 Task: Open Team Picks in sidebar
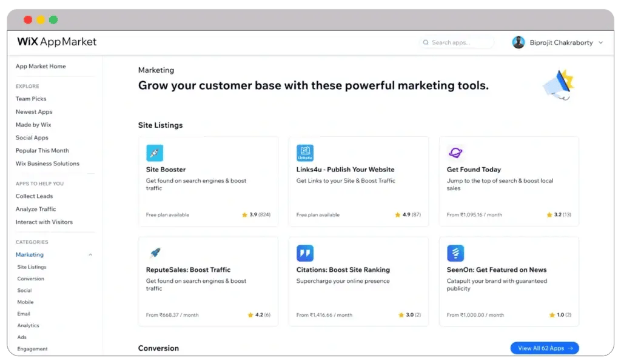point(31,99)
